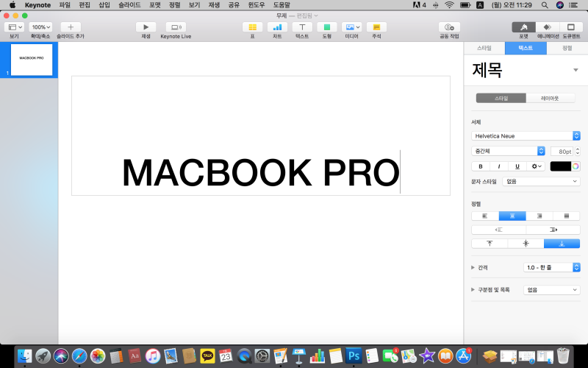Launch Safari from the Dock

[x=79, y=355]
